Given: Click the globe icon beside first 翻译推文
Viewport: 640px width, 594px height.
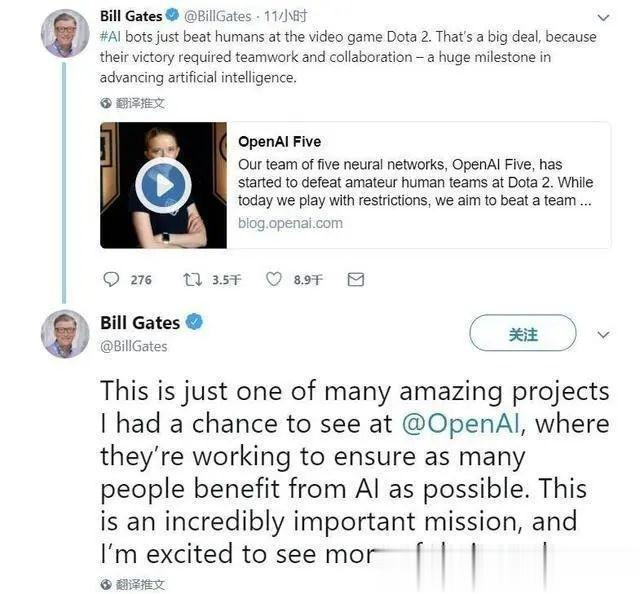Looking at the screenshot, I should [x=106, y=103].
